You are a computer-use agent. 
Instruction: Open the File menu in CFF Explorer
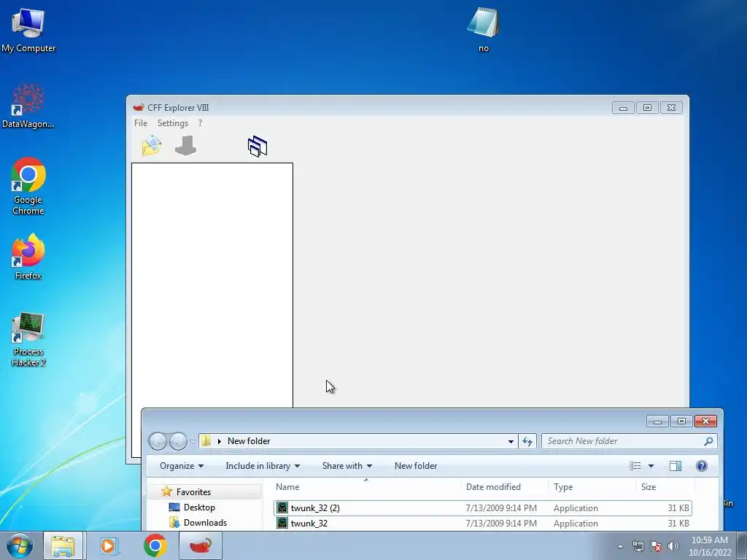(141, 122)
